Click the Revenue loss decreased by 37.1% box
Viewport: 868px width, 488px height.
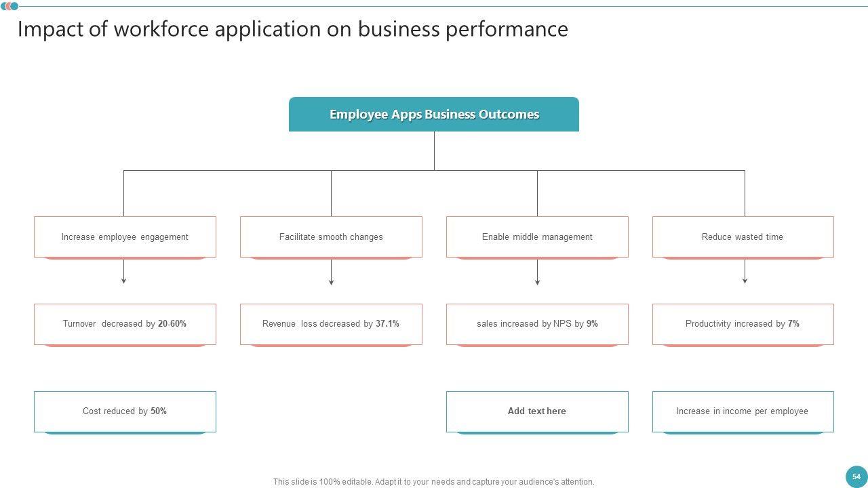click(331, 324)
